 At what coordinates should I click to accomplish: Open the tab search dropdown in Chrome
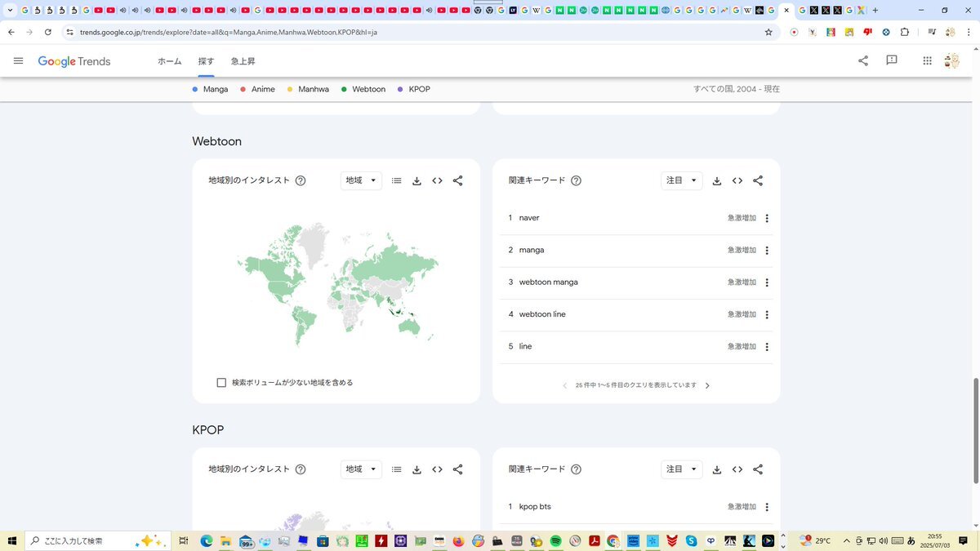pos(11,11)
